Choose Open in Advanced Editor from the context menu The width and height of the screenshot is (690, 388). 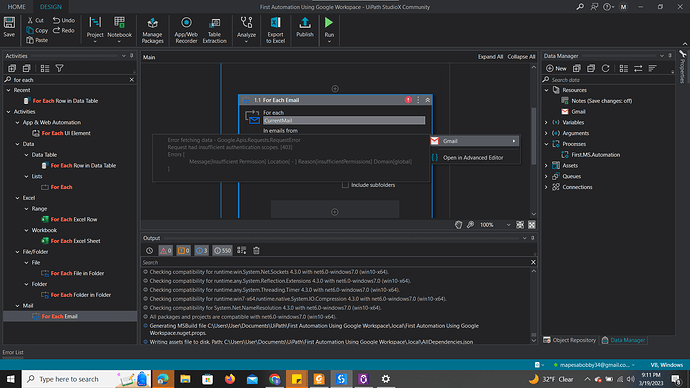473,157
